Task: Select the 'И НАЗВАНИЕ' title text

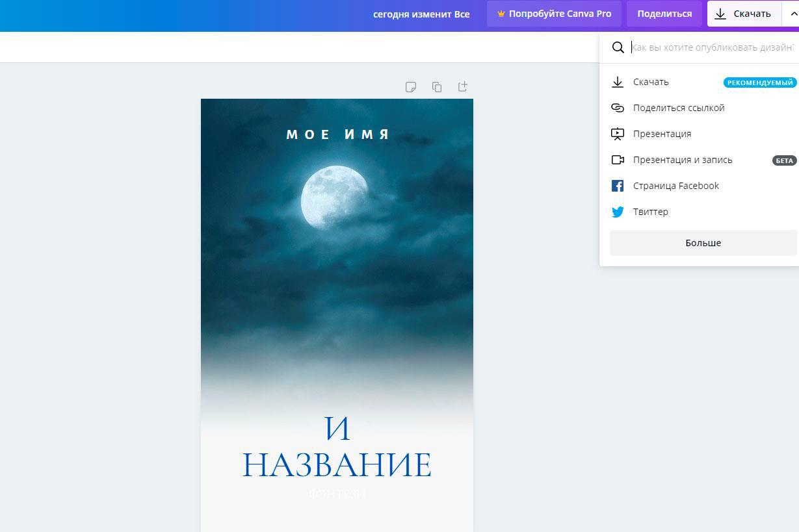Action: [337, 448]
